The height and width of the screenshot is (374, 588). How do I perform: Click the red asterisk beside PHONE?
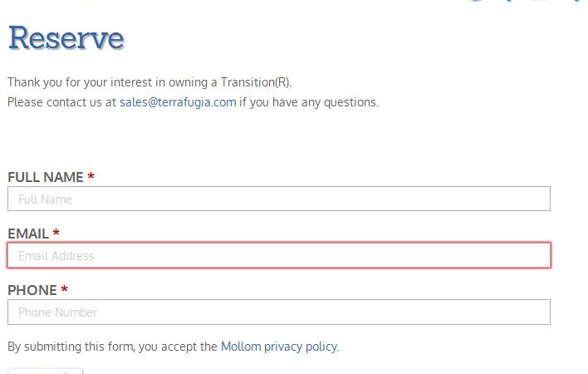(x=65, y=290)
